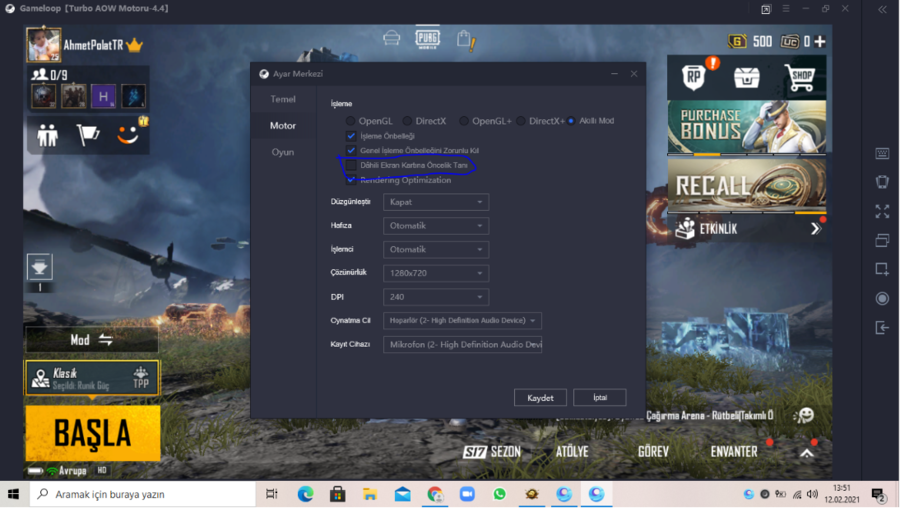Add UC with the plus icon
The image size is (900, 508).
(x=820, y=41)
